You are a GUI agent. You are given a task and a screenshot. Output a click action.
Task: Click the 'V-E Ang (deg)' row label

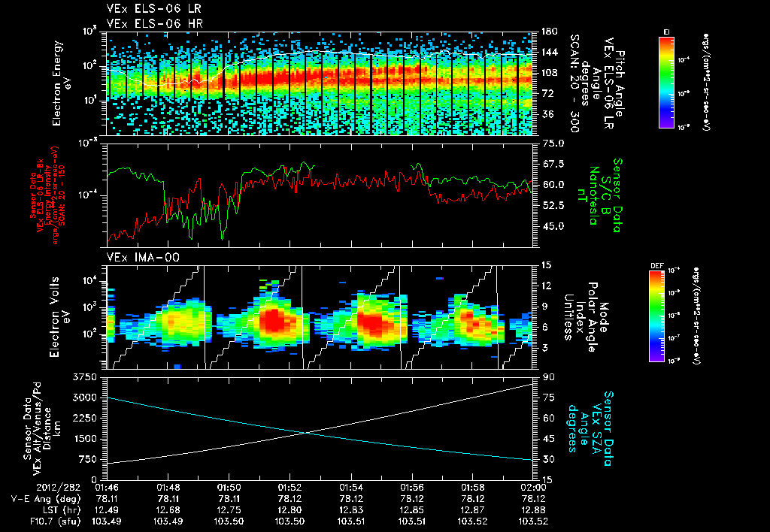tap(46, 499)
